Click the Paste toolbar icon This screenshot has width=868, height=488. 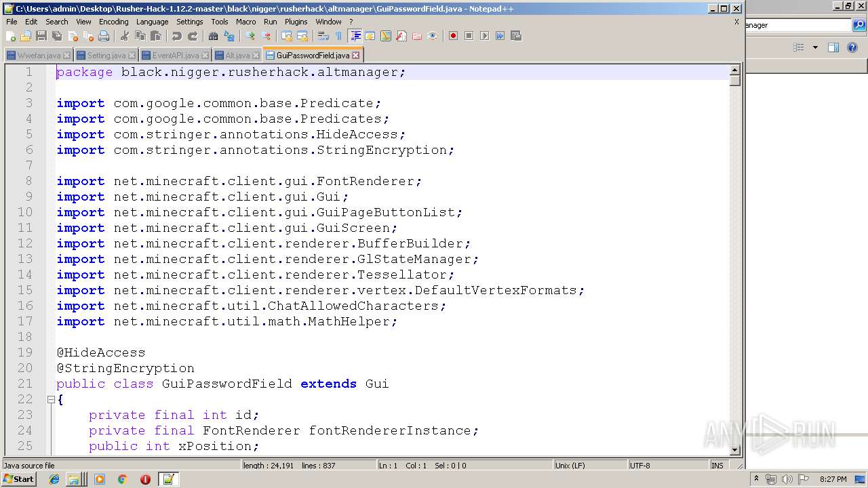[156, 36]
